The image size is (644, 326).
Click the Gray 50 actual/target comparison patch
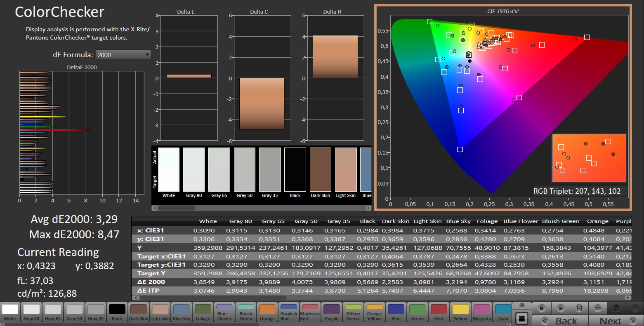point(245,169)
